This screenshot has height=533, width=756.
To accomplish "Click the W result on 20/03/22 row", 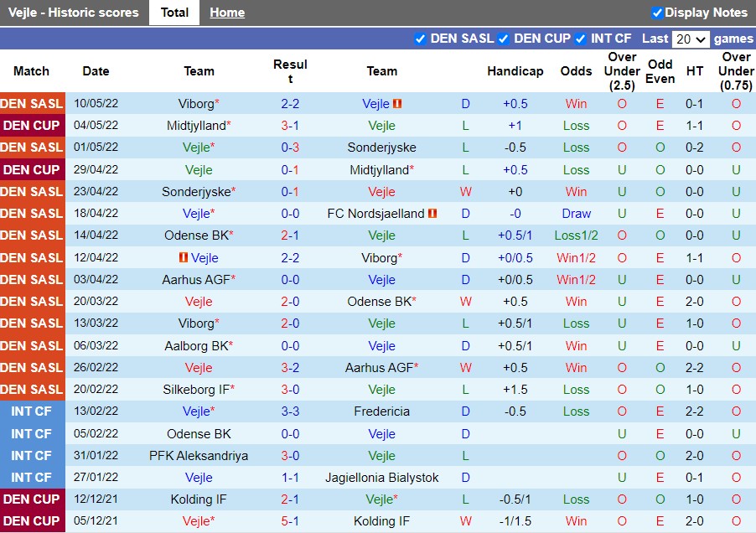I will point(466,302).
